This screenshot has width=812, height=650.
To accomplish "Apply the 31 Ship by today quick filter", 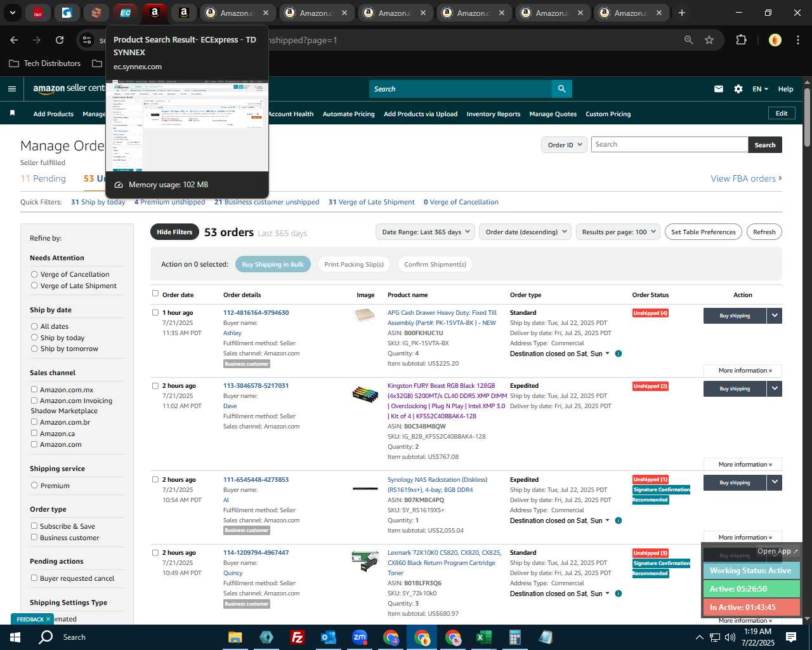I will coord(98,202).
